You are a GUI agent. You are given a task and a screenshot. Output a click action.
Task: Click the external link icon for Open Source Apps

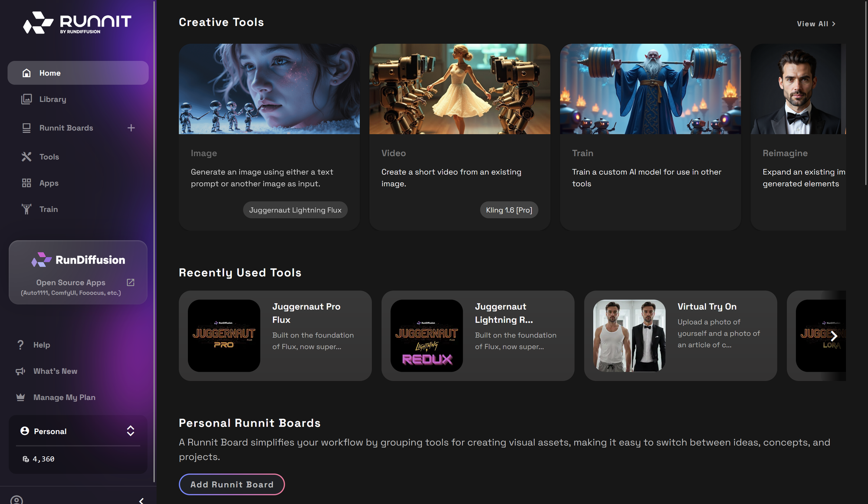131,282
